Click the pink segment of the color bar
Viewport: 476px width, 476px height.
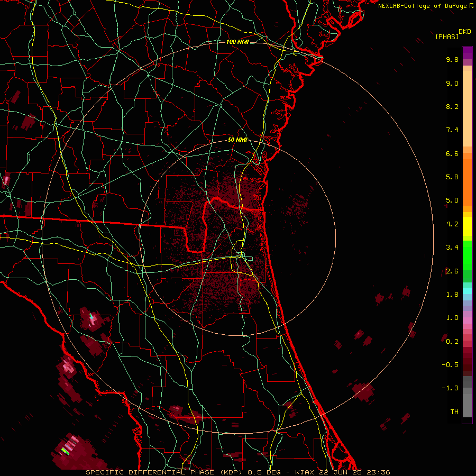coord(467,321)
